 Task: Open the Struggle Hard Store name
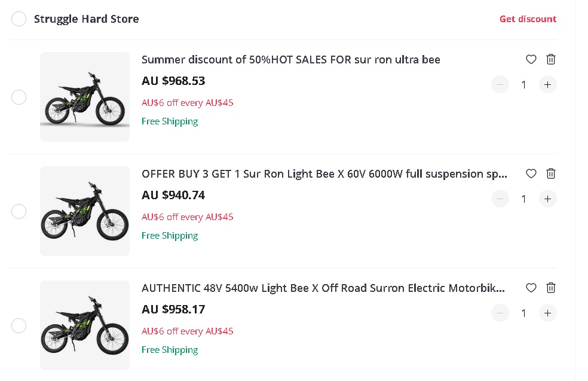pyautogui.click(x=88, y=19)
